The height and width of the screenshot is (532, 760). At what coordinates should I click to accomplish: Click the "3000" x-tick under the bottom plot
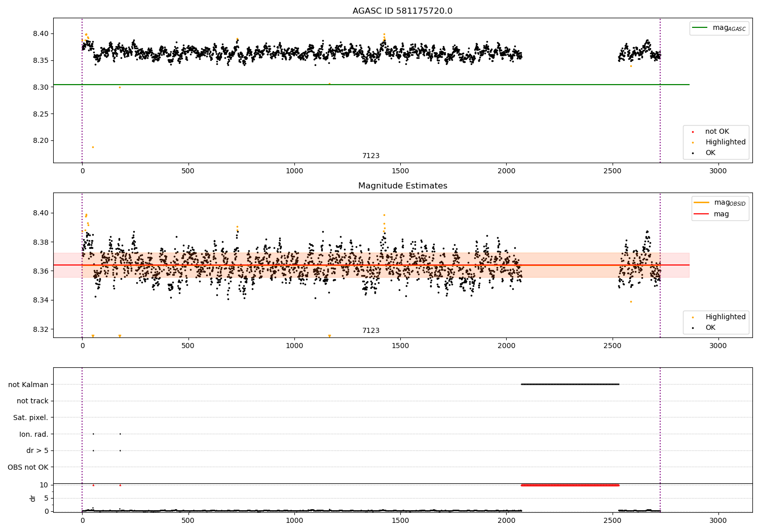718,521
